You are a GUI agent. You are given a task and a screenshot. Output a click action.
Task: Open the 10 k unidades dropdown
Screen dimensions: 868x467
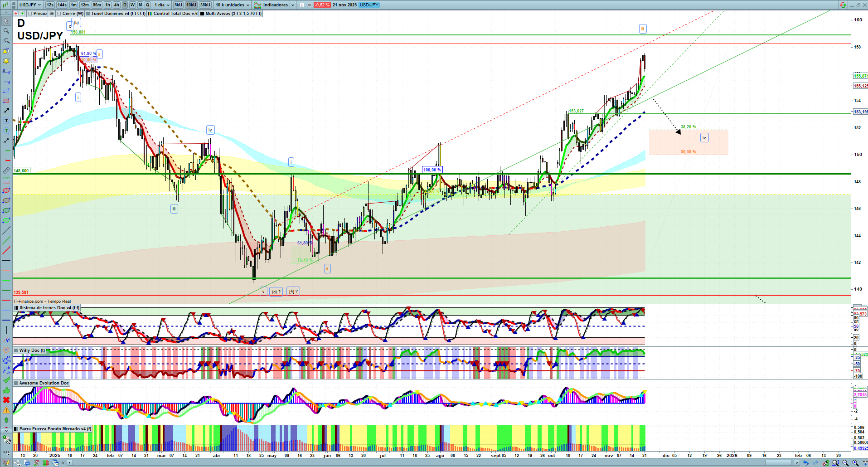click(x=233, y=5)
